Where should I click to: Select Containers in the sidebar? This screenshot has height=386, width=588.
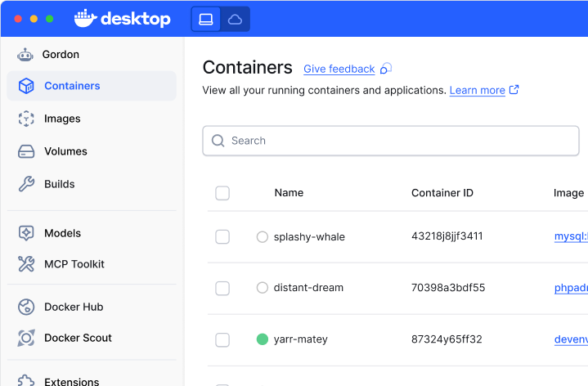[x=92, y=86]
